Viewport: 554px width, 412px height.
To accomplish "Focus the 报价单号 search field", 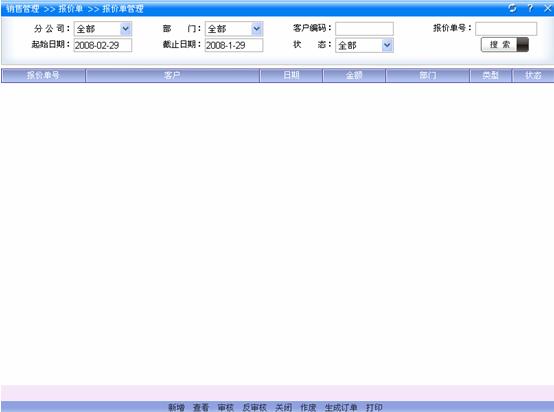I will coord(506,29).
